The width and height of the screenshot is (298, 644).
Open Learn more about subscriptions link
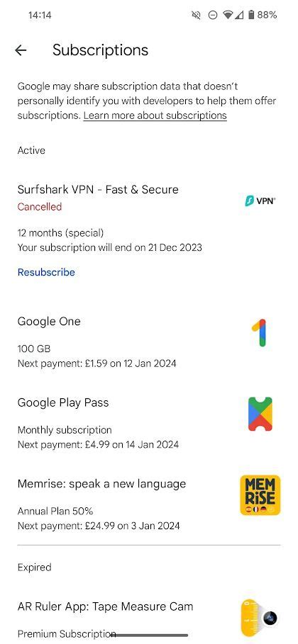[x=155, y=115]
